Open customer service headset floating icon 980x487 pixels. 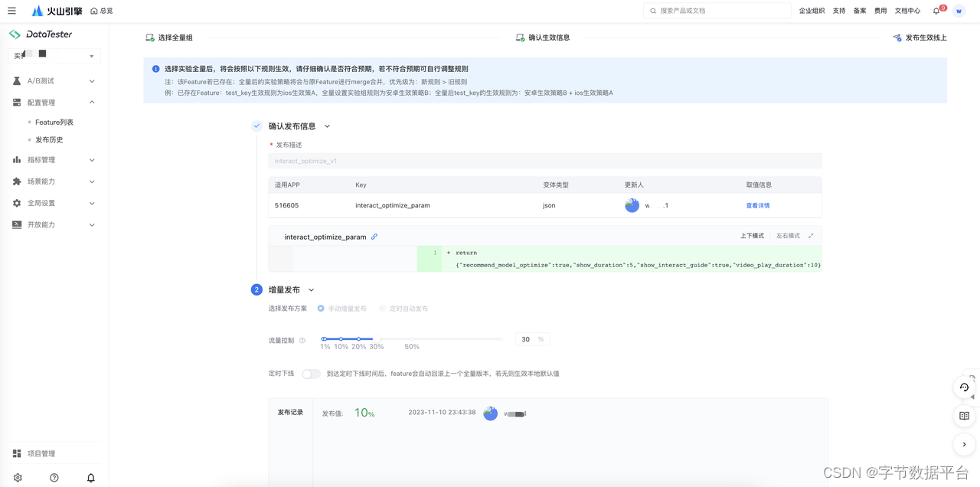pos(964,387)
